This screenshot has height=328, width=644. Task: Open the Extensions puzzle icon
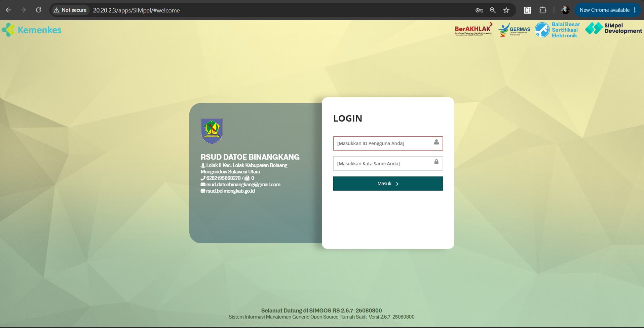point(543,10)
